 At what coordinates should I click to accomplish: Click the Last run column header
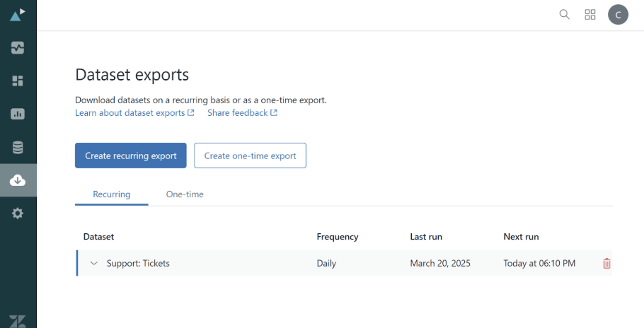[x=426, y=237]
